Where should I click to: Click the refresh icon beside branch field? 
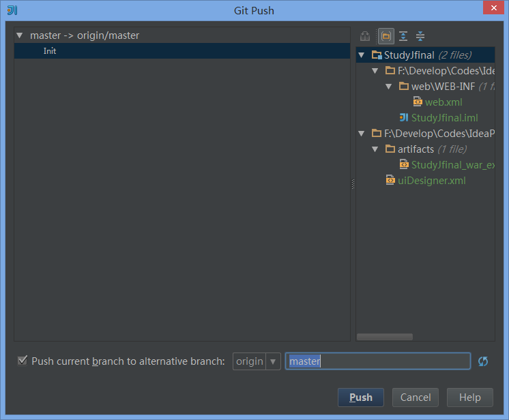pyautogui.click(x=483, y=361)
